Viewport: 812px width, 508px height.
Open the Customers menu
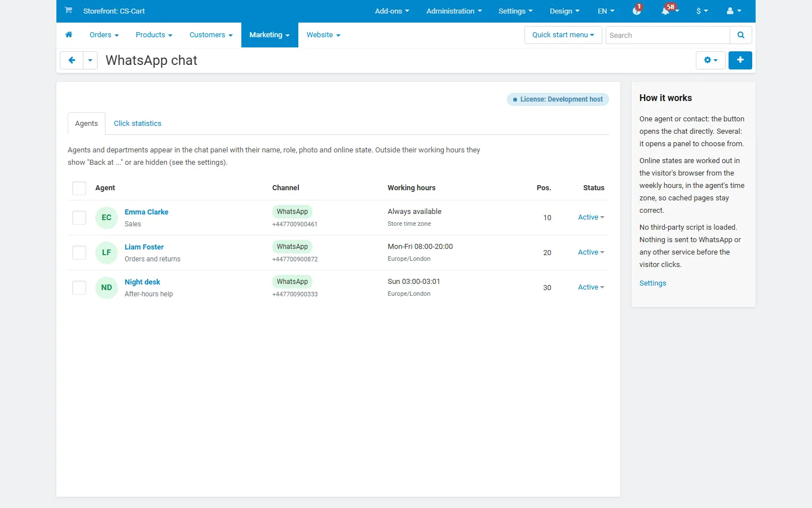click(x=211, y=35)
